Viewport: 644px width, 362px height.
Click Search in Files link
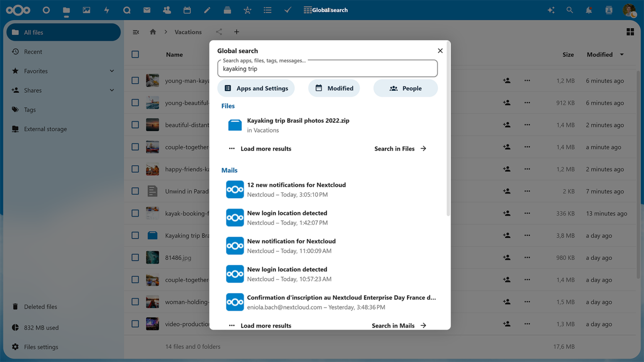coord(400,149)
